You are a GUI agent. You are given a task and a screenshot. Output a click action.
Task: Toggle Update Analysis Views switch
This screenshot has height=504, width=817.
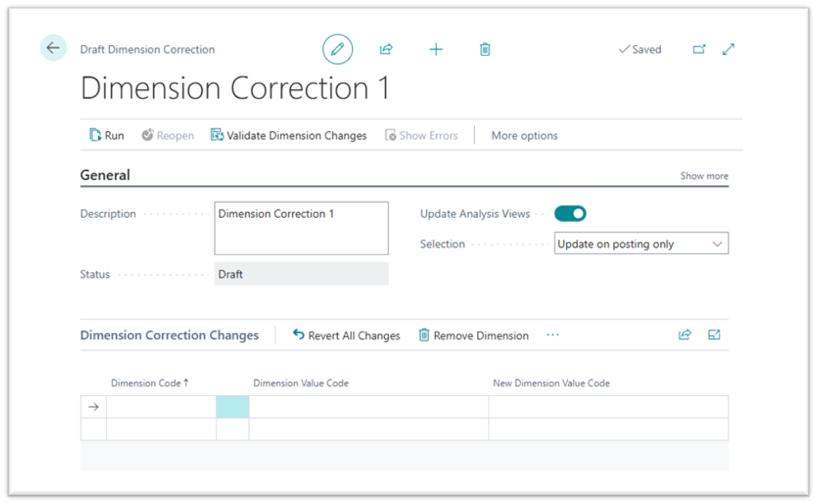pyautogui.click(x=570, y=213)
